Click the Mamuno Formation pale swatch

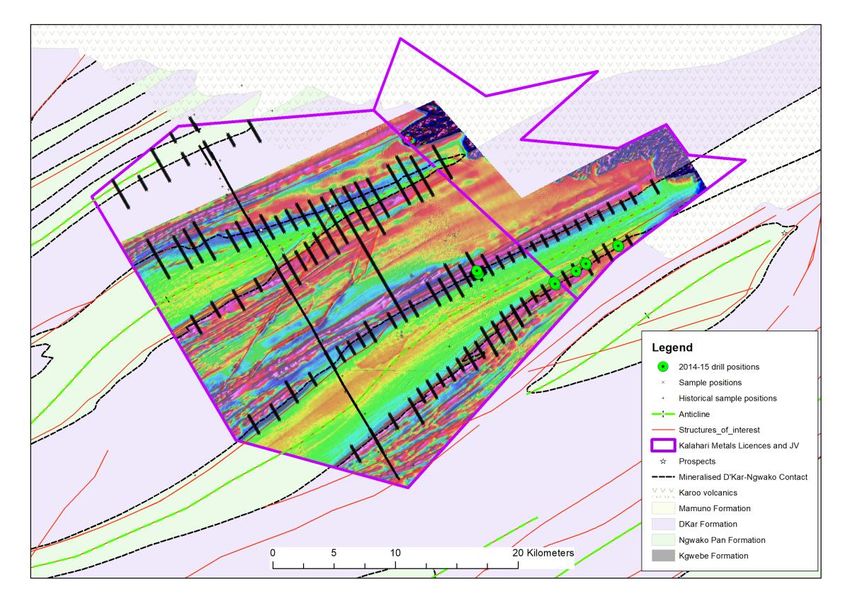(662, 508)
